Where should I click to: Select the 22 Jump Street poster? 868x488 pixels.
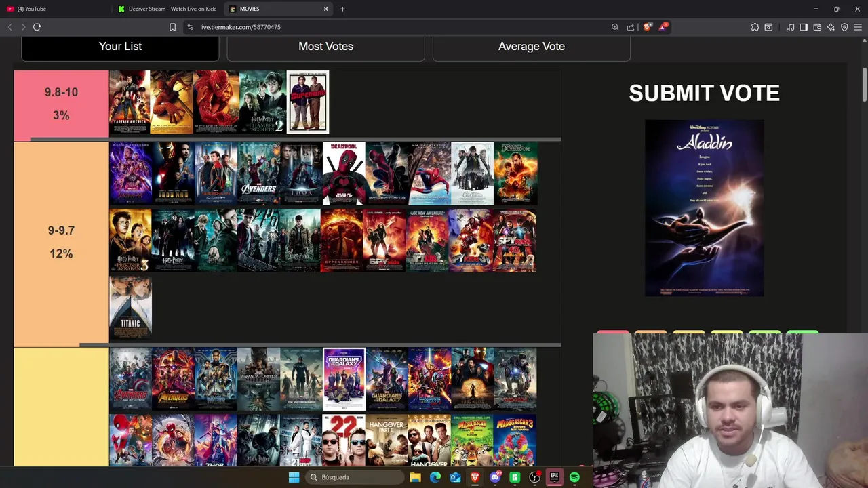[x=344, y=441]
